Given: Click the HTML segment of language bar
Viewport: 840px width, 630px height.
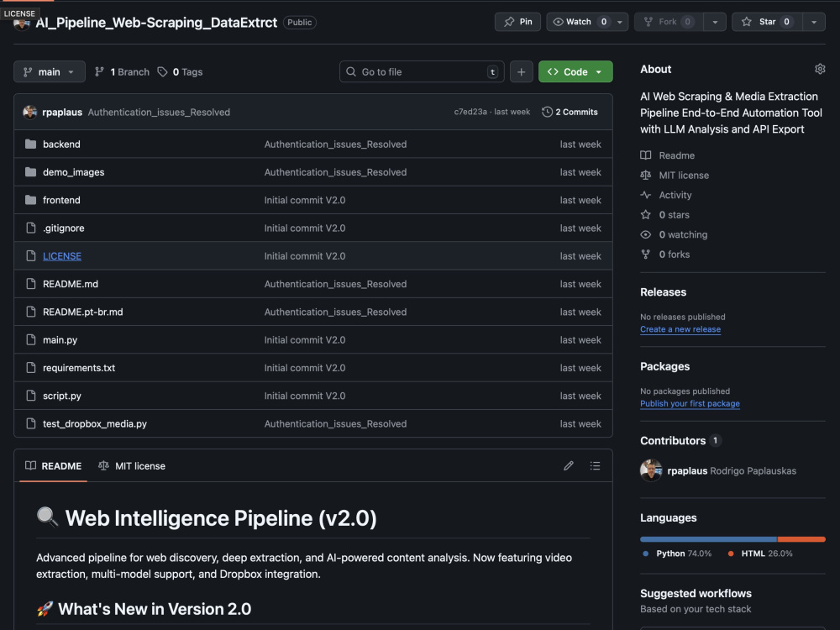Looking at the screenshot, I should tap(801, 539).
